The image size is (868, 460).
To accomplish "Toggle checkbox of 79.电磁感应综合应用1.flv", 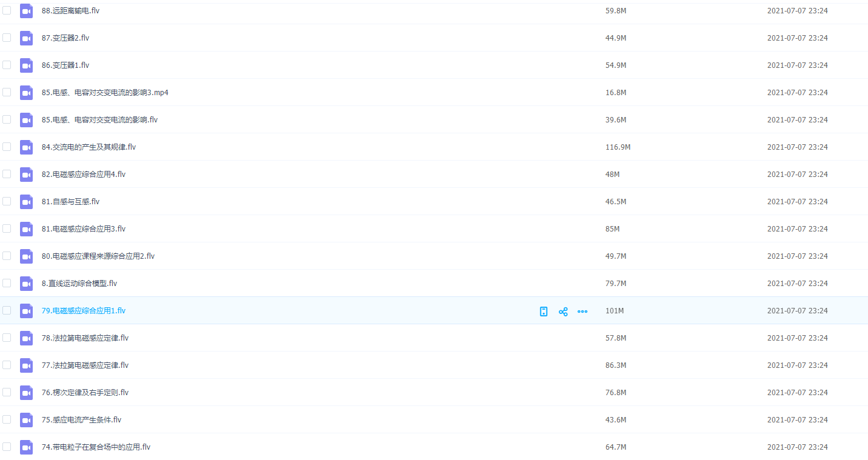I will click(7, 310).
